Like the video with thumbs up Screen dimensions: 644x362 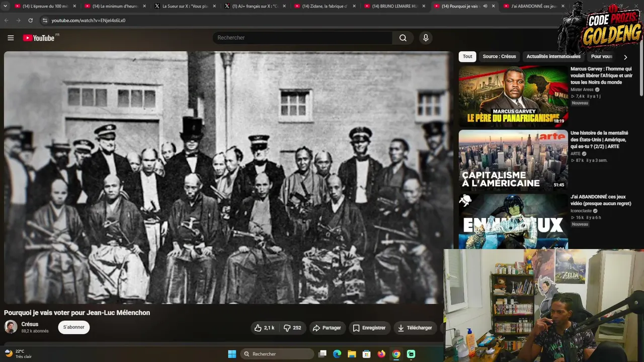pos(264,328)
